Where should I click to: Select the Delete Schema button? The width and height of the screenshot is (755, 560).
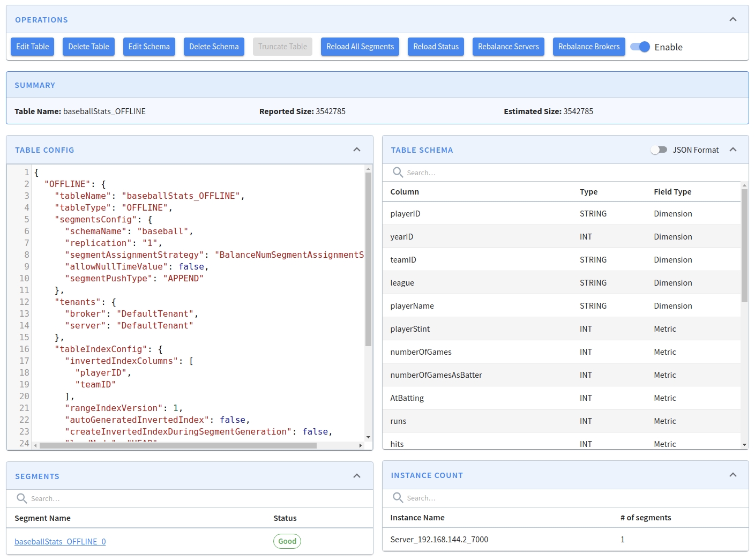(x=214, y=47)
